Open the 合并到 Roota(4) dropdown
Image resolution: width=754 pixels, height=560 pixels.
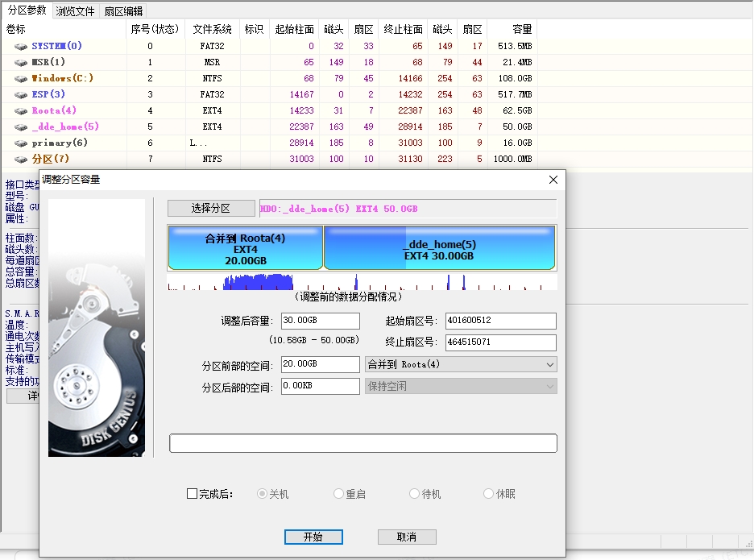click(x=461, y=365)
